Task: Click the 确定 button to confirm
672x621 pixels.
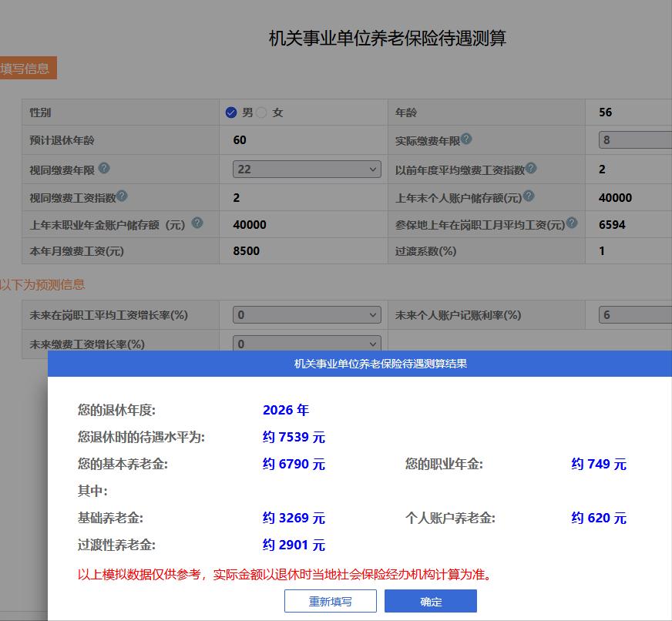Action: pyautogui.click(x=432, y=601)
